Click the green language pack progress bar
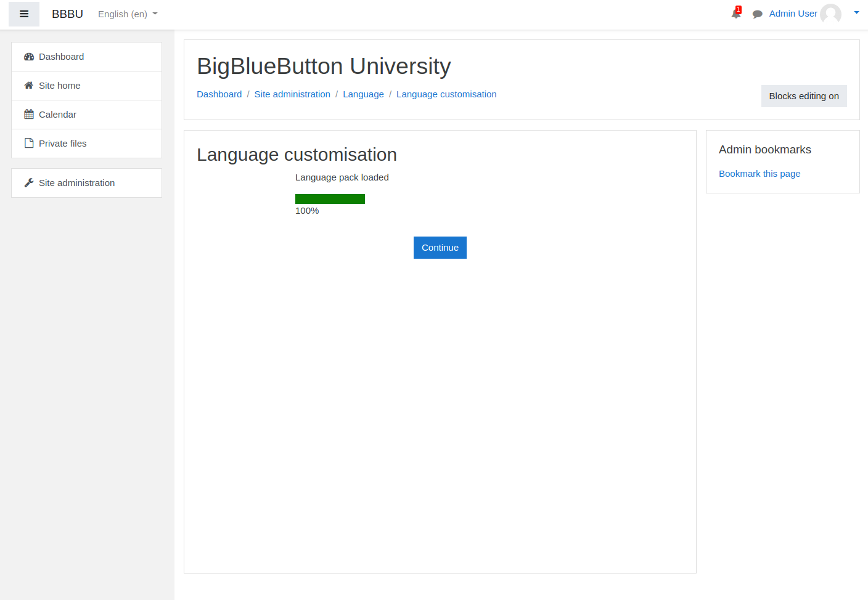The height and width of the screenshot is (600, 868). pyautogui.click(x=330, y=199)
